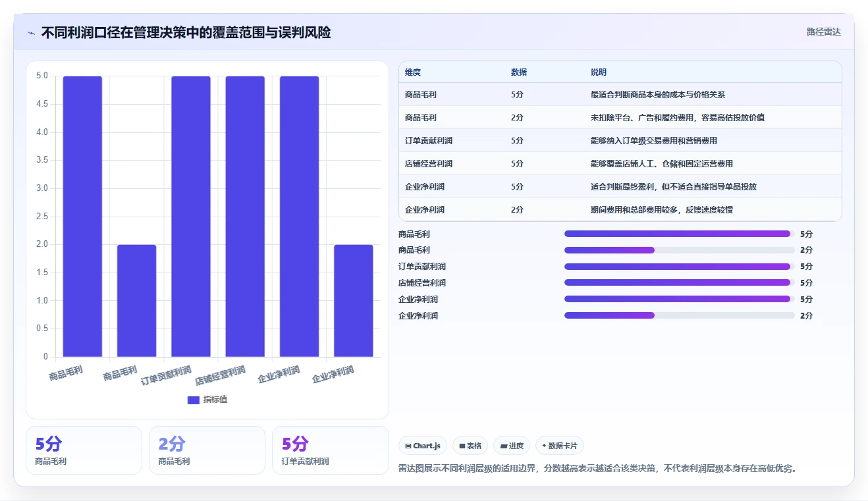Click the cell 最适合判断商品本身的成本与价格关系

pyautogui.click(x=657, y=95)
